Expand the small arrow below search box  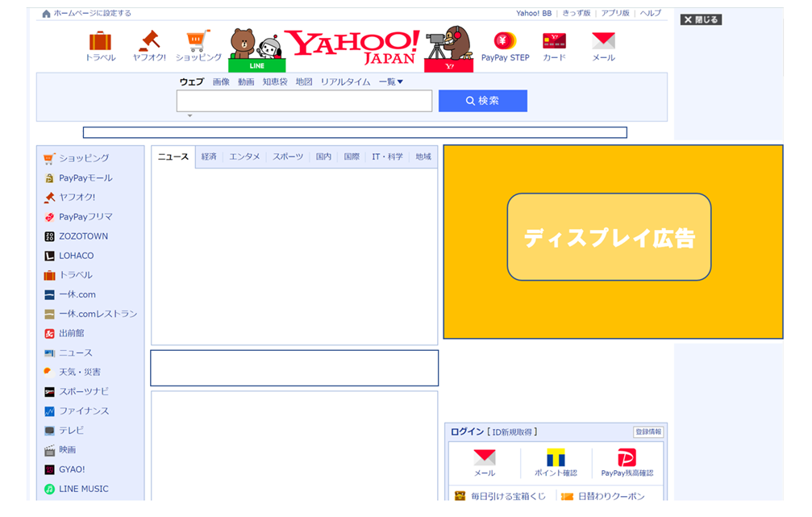click(x=190, y=115)
